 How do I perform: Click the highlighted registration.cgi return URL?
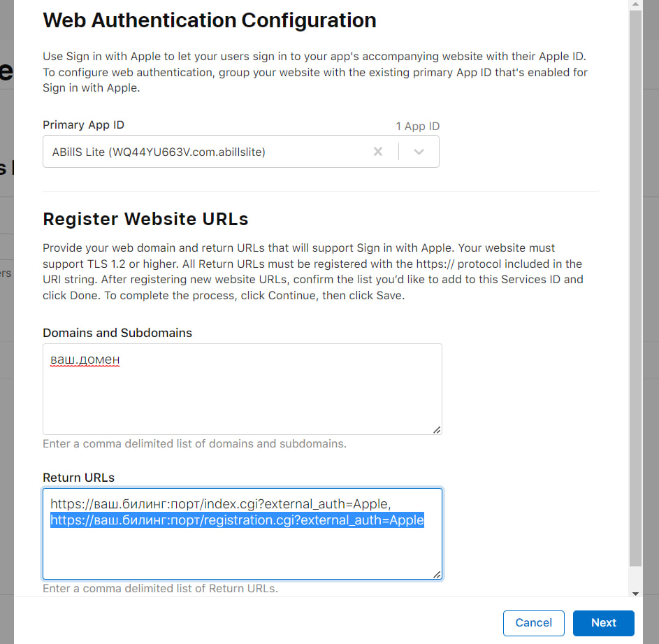[237, 520]
